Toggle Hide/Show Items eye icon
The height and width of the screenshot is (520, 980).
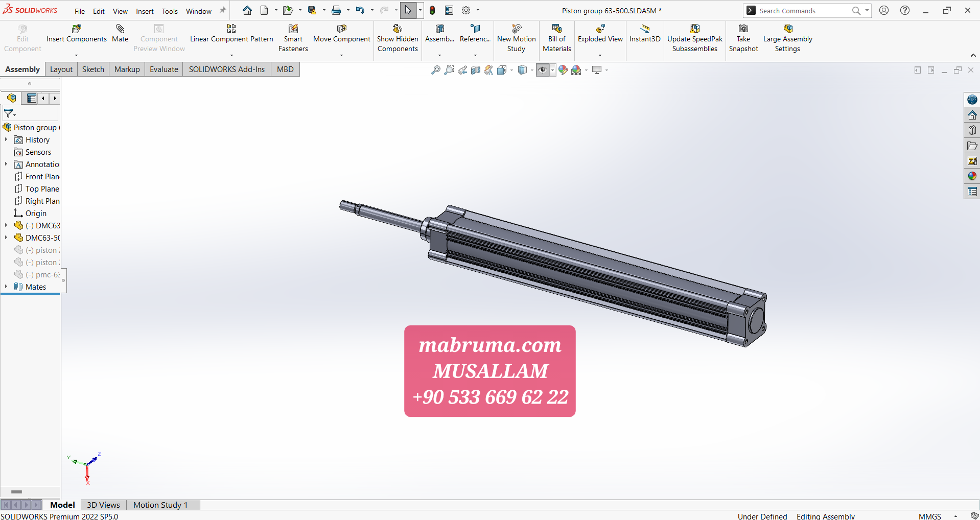pos(543,70)
